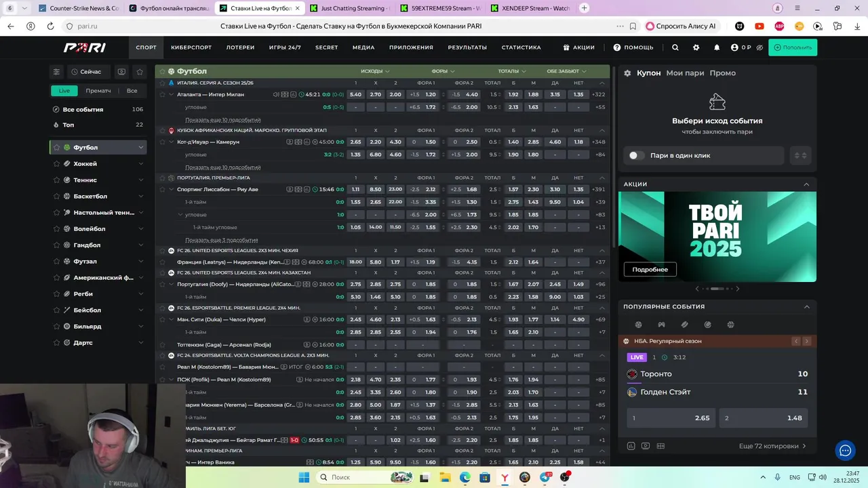The image size is (868, 488).
Task: Open Еще 72 котировки link
Action: tap(772, 446)
